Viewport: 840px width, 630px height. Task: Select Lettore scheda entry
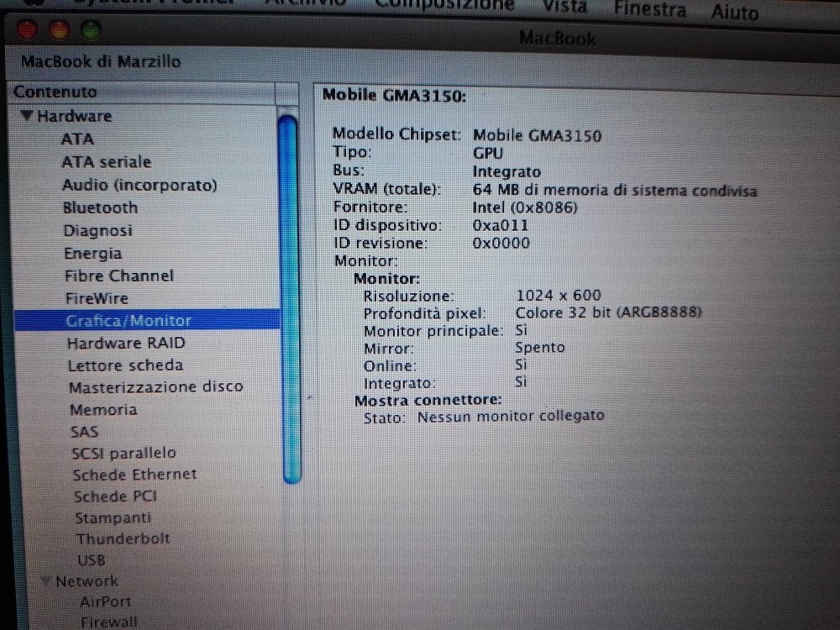coord(125,365)
